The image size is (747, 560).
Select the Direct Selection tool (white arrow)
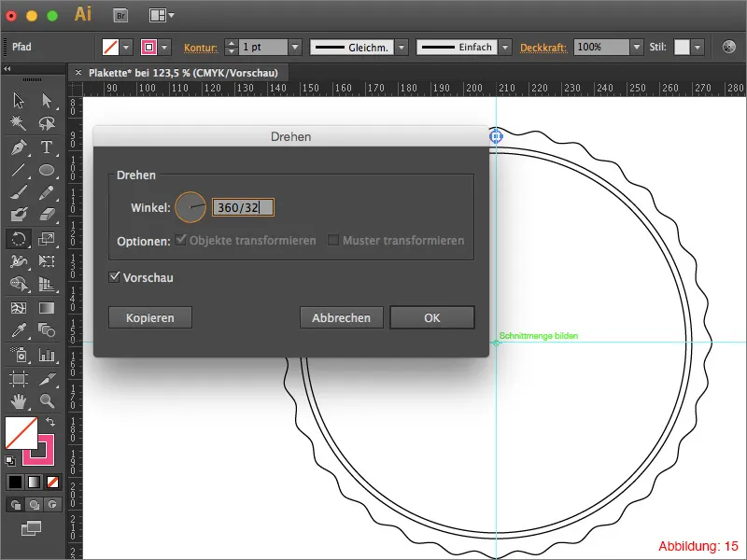(x=47, y=101)
